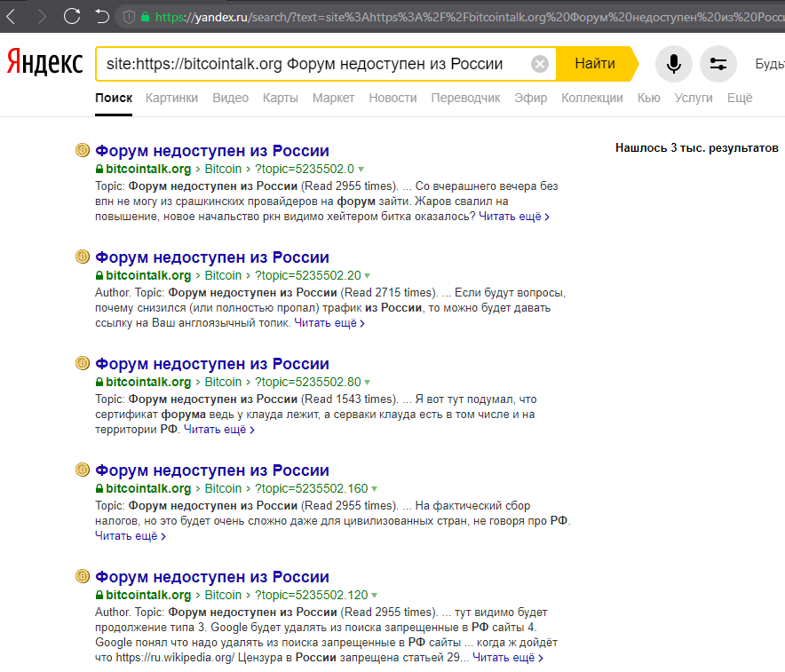Viewport: 785px width, 672px height.
Task: Open the Коллекции tab
Action: pyautogui.click(x=592, y=98)
